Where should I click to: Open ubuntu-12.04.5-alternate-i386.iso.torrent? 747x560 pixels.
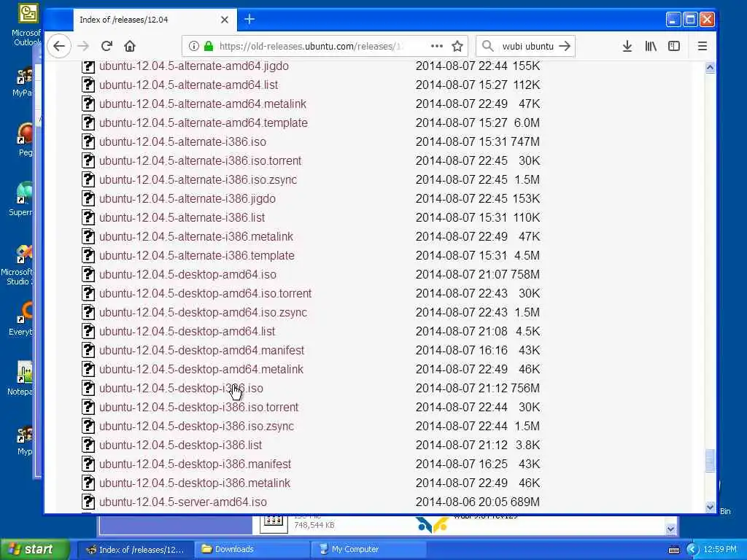click(x=200, y=161)
